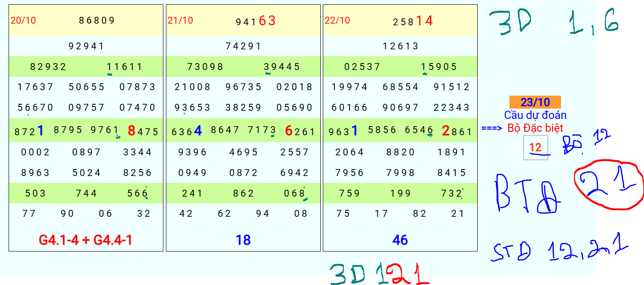The height and width of the screenshot is (285, 644).
Task: Select special prize number 25814
Action: pyautogui.click(x=413, y=21)
